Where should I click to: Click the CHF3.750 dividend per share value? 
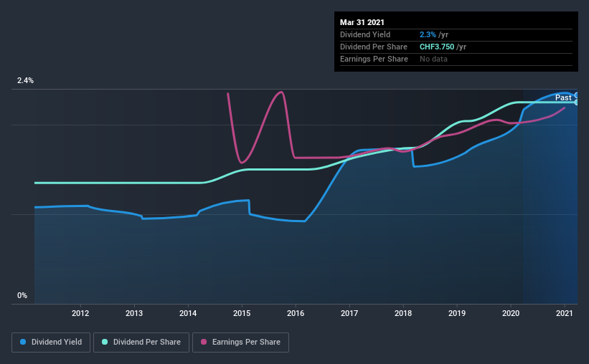point(439,47)
